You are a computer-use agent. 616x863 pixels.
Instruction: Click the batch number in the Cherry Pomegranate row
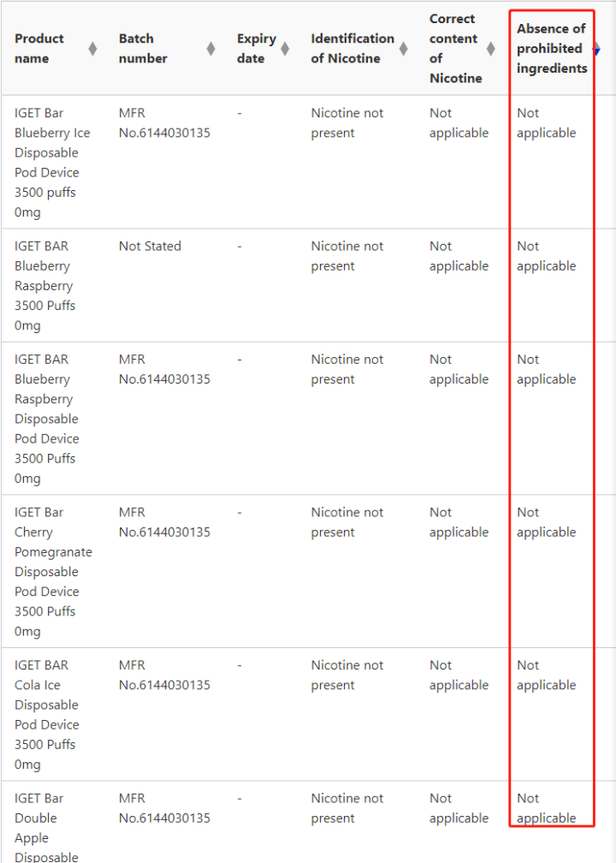click(x=164, y=522)
